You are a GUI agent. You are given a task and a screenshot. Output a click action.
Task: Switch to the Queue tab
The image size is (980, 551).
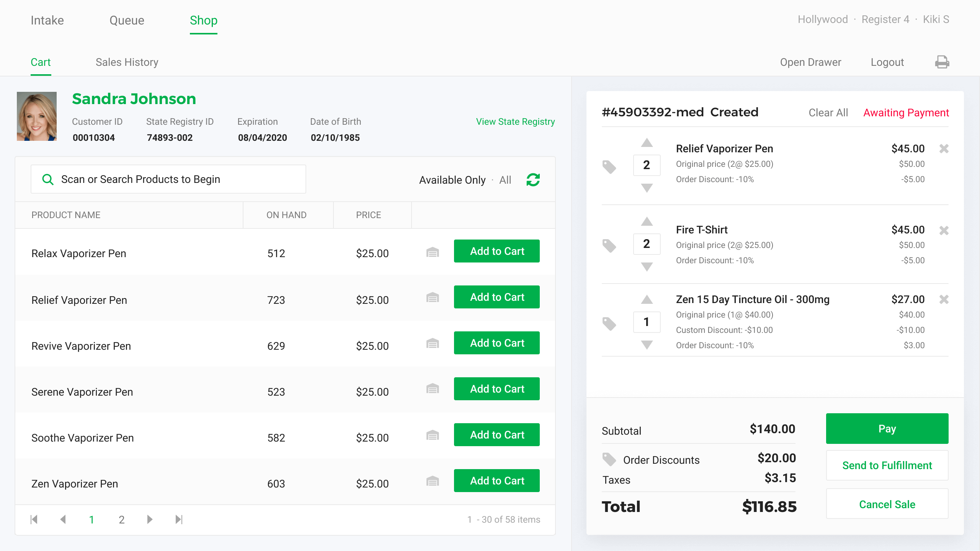point(127,20)
